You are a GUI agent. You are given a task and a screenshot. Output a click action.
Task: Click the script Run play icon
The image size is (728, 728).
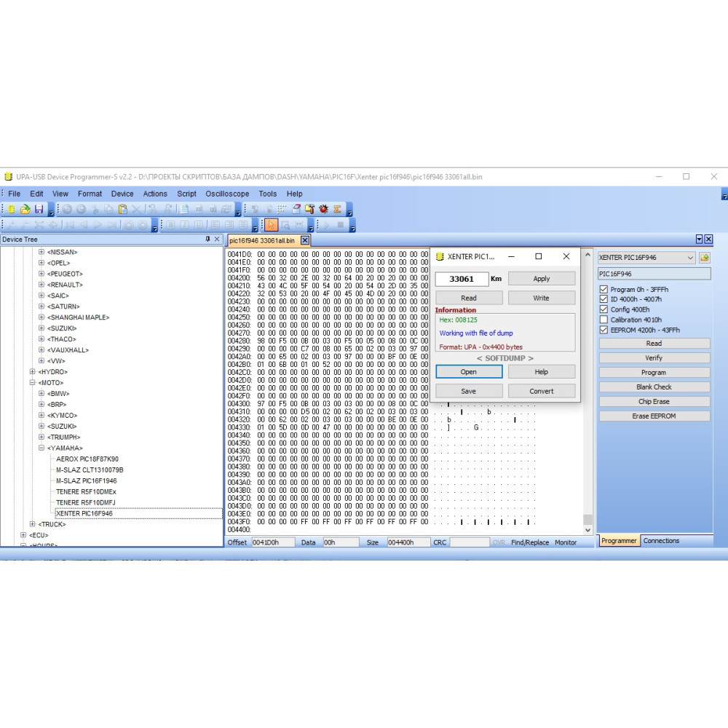point(326,225)
